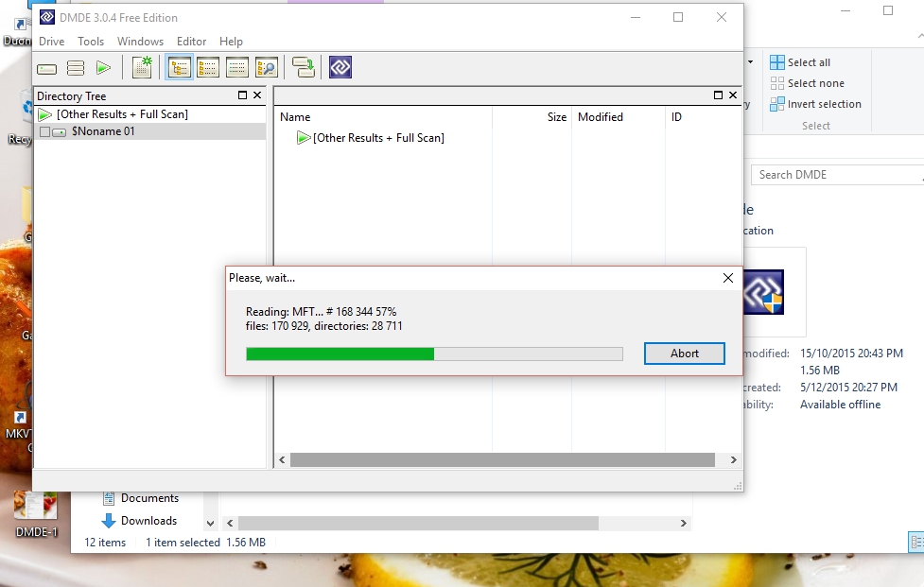Click Invert selection in the Explorer ribbon
924x587 pixels.
tap(815, 104)
